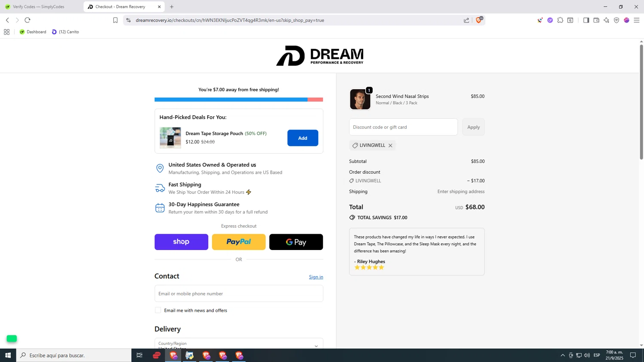This screenshot has width=644, height=362.
Task: Open the Brave VPN shield icon
Action: point(617,20)
